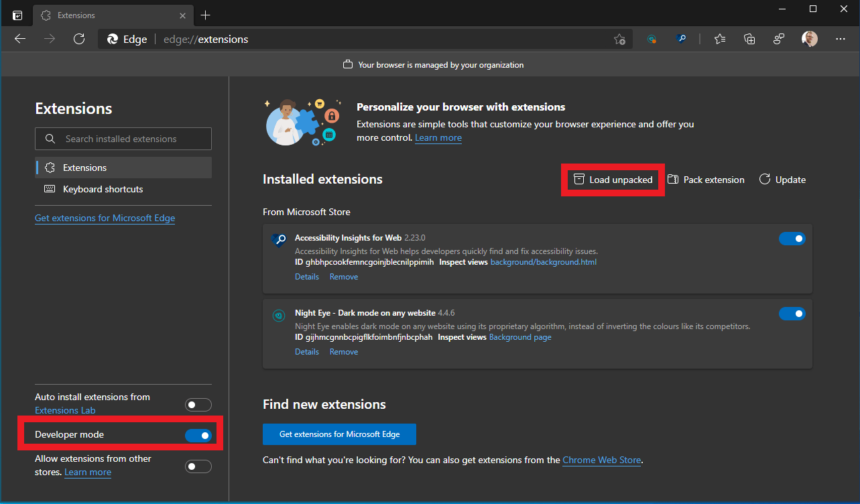Click the Accessibility Insights version 2.23.0
This screenshot has width=860, height=504.
pyautogui.click(x=415, y=238)
